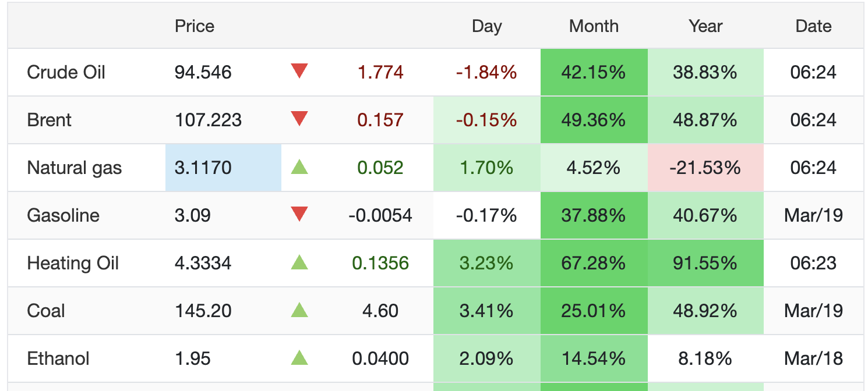The image size is (868, 391).
Task: Select the Natural gas row name
Action: coord(74,168)
